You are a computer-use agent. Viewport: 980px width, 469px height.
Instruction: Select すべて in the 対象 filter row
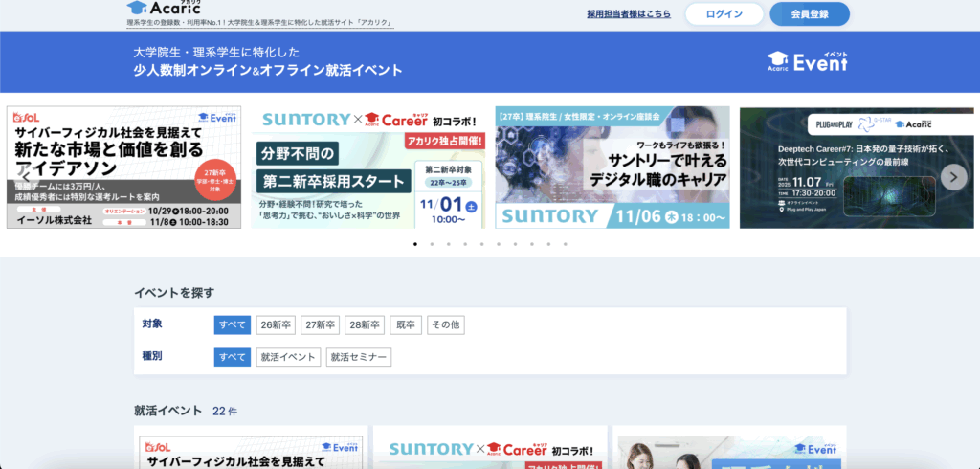click(233, 325)
